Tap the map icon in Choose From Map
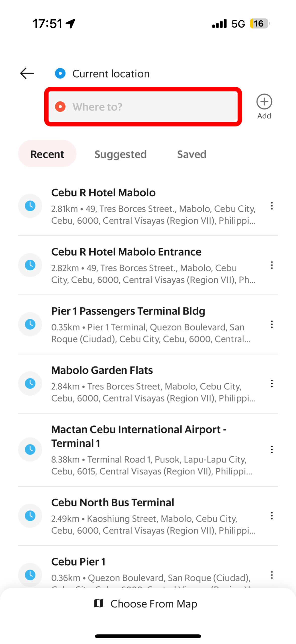 (x=98, y=603)
